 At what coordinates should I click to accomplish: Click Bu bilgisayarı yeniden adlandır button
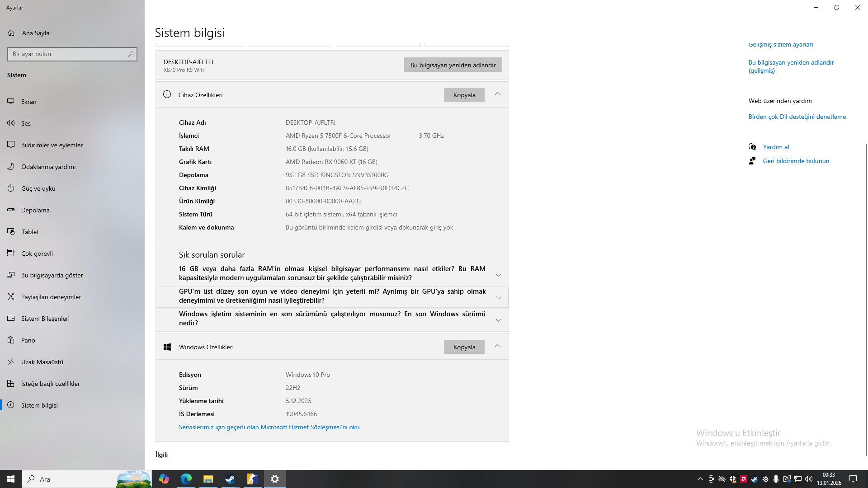click(453, 65)
